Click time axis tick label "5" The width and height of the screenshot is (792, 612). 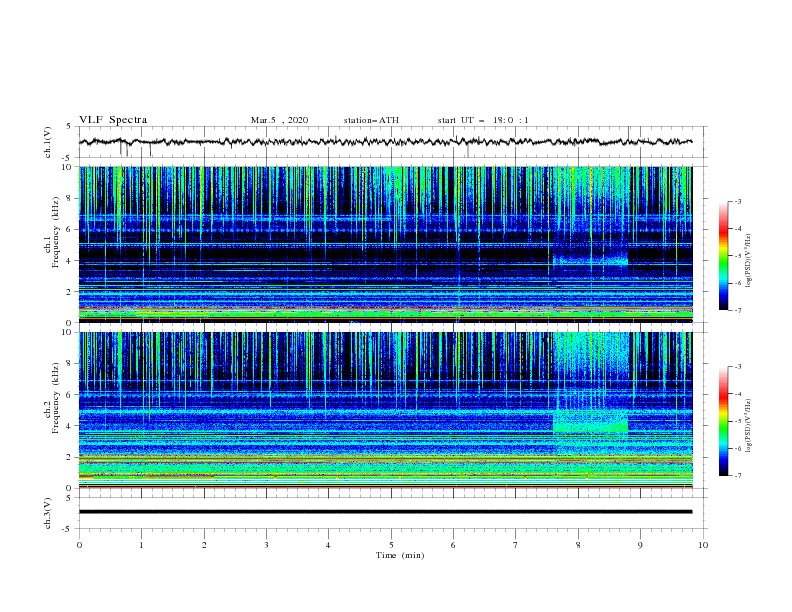click(391, 545)
